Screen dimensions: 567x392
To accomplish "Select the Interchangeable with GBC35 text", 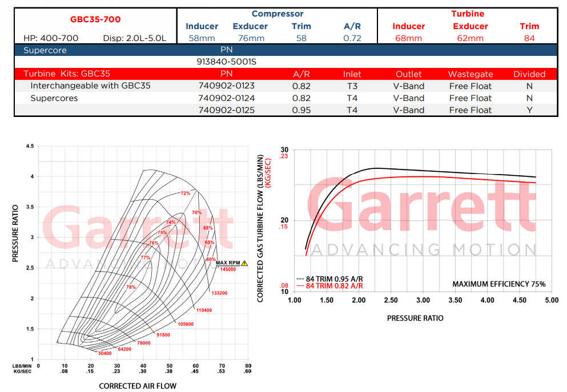I will (x=90, y=86).
